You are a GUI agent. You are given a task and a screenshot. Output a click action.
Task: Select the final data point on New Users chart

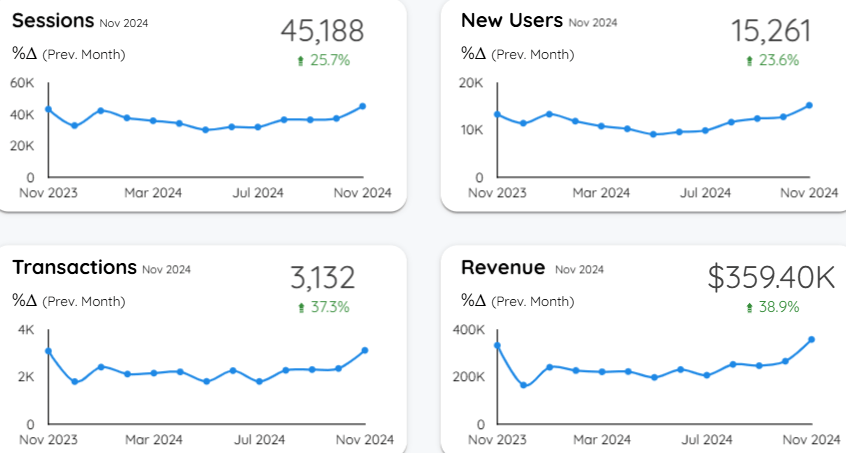coord(809,105)
